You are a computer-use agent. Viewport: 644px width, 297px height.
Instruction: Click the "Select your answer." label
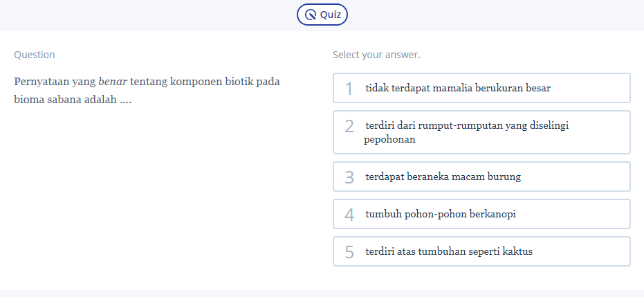coord(376,55)
